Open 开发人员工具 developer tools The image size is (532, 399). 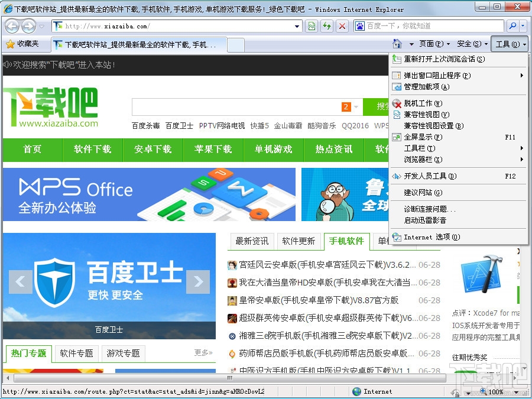(x=427, y=176)
